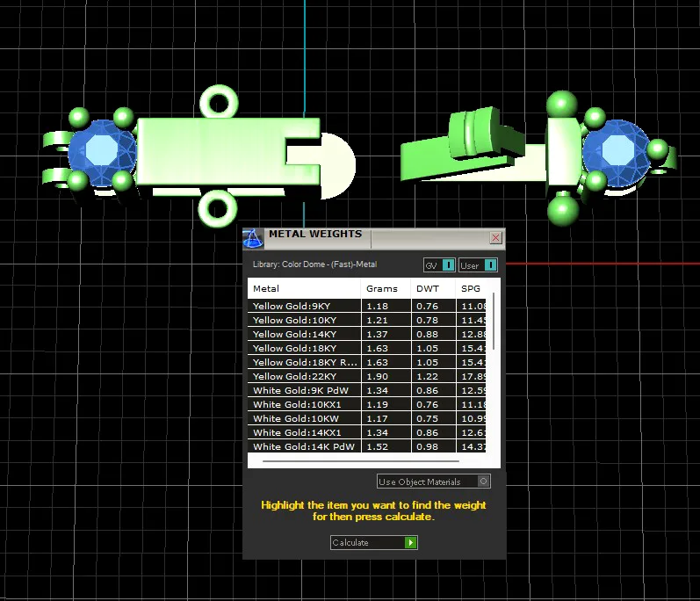The width and height of the screenshot is (700, 601).
Task: Select the Yellow Gold:18KY R... row
Action: tap(366, 362)
